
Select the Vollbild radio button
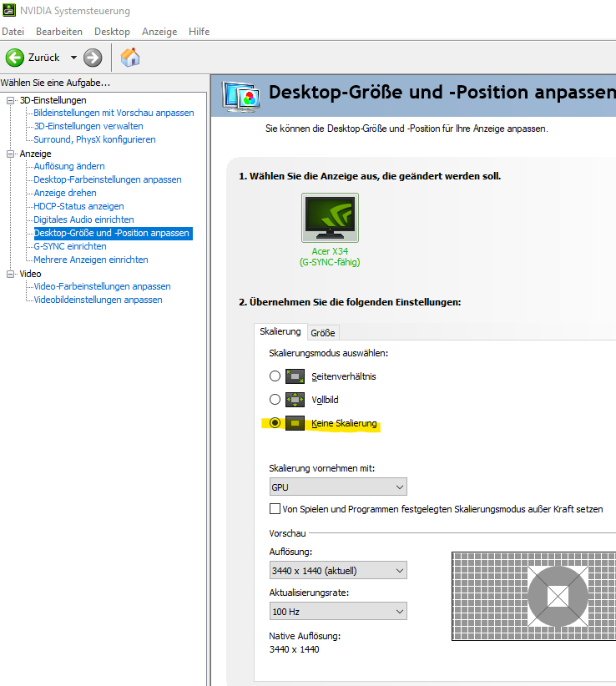pyautogui.click(x=275, y=400)
